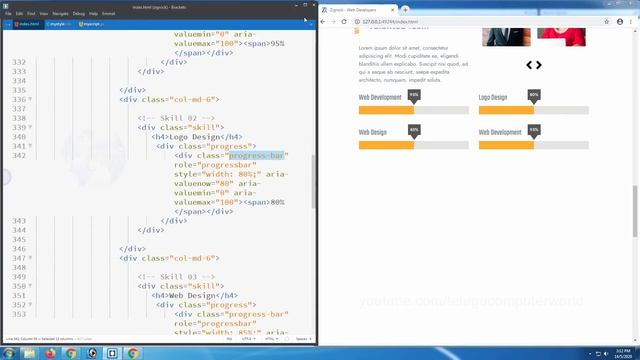
Task: Open the Edit menu in Brackets
Action: tap(19, 13)
